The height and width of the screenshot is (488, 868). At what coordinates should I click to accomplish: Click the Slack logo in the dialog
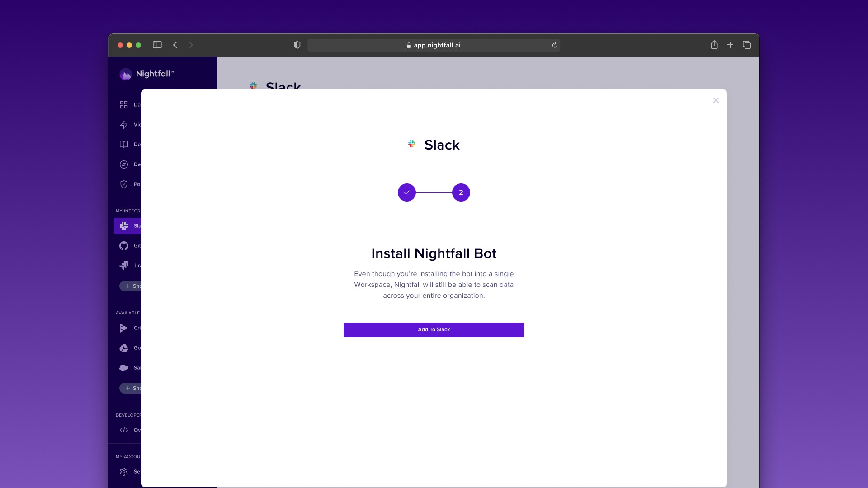(412, 144)
